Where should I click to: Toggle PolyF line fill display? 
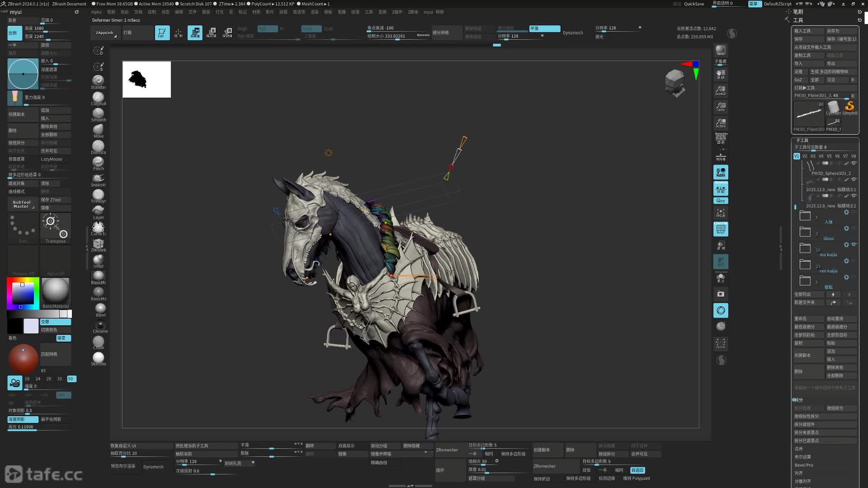tap(721, 229)
